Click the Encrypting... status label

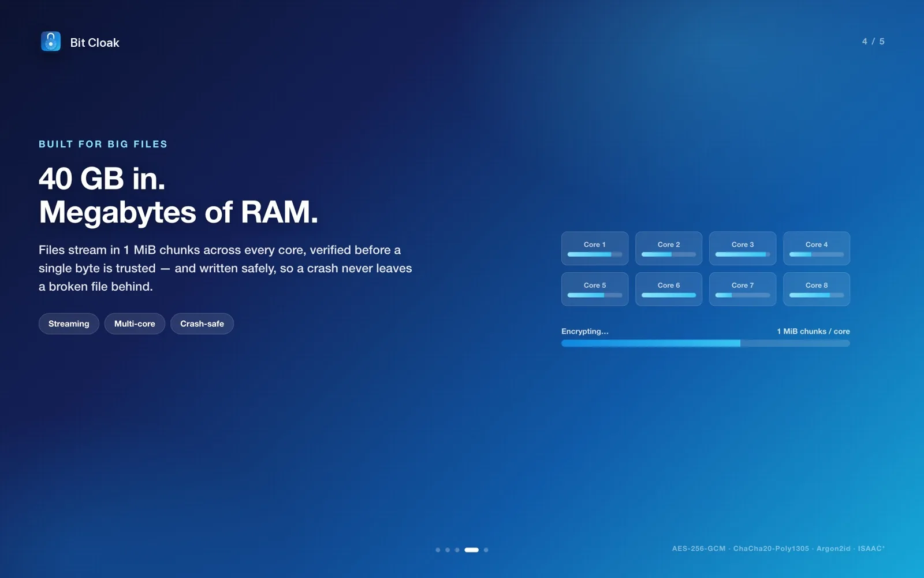585,331
